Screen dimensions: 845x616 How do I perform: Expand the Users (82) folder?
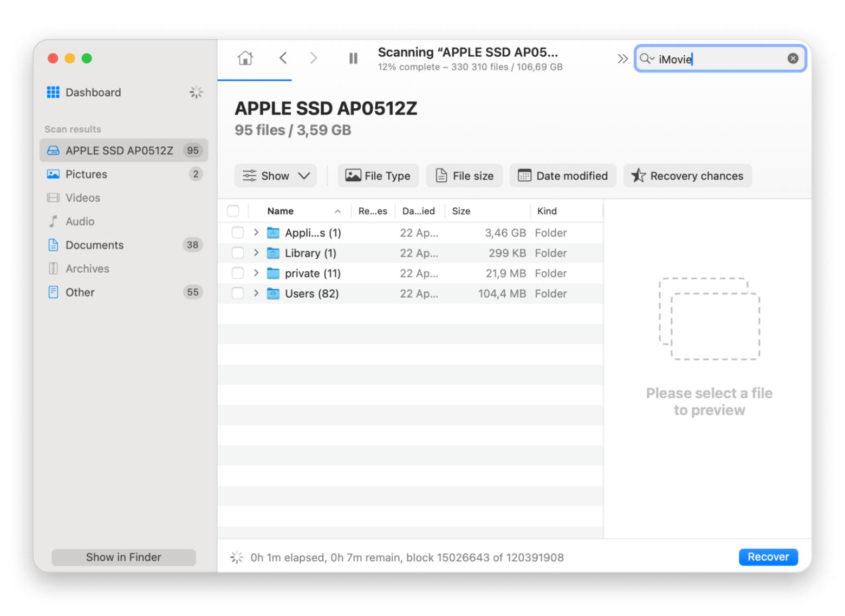click(x=256, y=293)
